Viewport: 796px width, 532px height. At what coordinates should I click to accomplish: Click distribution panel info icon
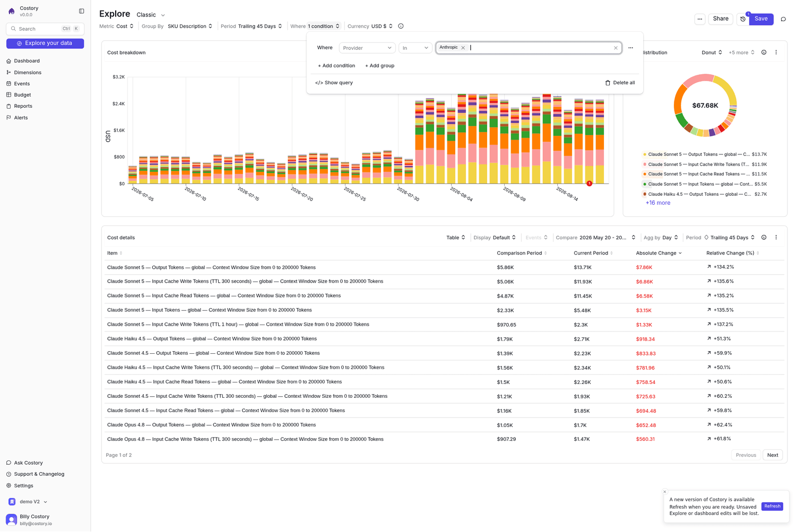pos(764,53)
